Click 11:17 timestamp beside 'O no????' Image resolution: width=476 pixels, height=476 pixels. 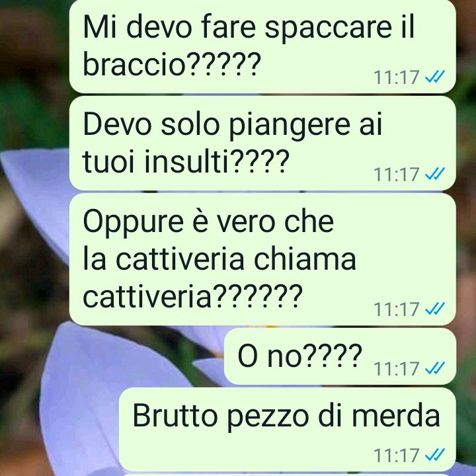397,368
